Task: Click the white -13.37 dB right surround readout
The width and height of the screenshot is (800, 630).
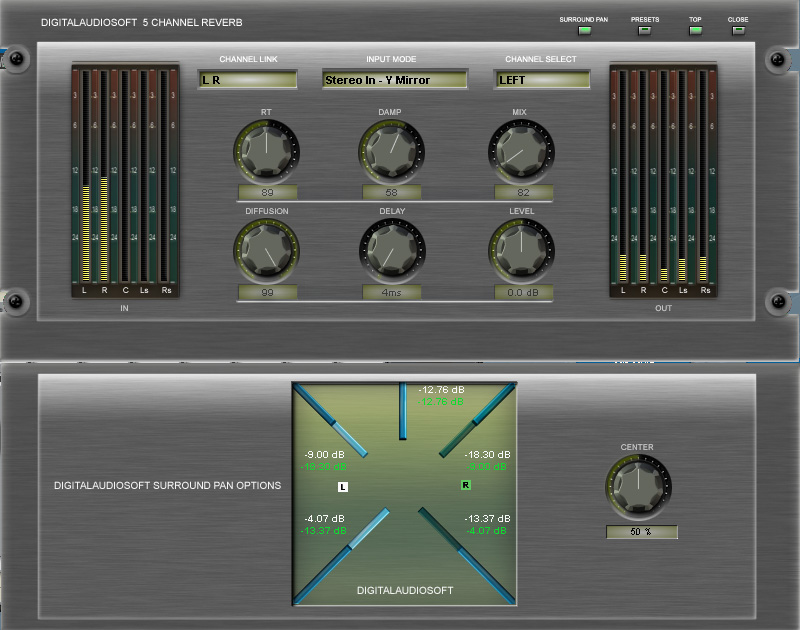Action: [x=487, y=519]
